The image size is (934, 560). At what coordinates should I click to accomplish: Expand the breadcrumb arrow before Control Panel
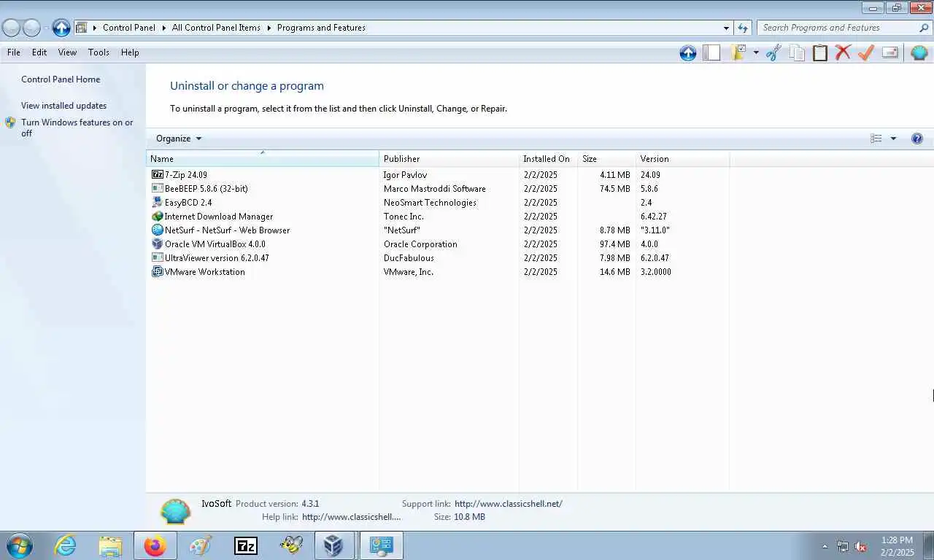[94, 28]
